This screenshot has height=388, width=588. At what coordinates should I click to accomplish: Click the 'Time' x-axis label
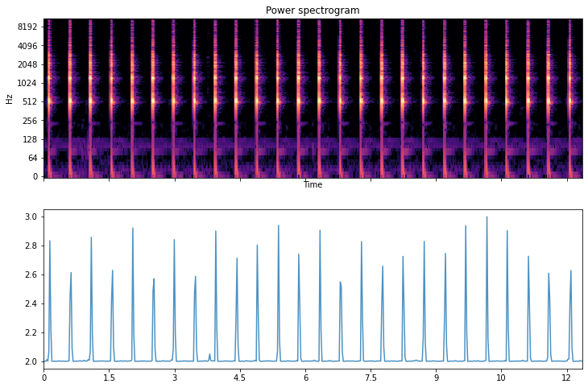click(x=313, y=185)
